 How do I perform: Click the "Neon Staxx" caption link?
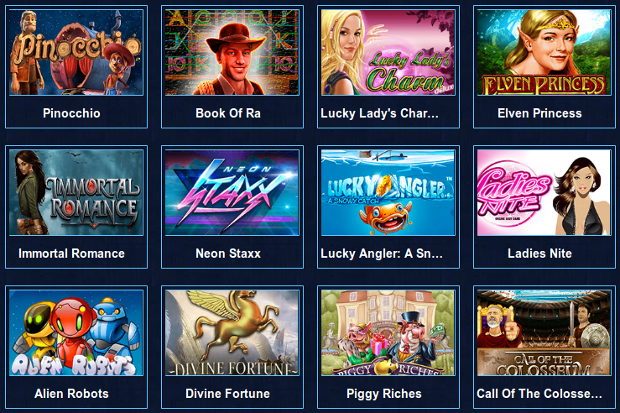click(228, 254)
